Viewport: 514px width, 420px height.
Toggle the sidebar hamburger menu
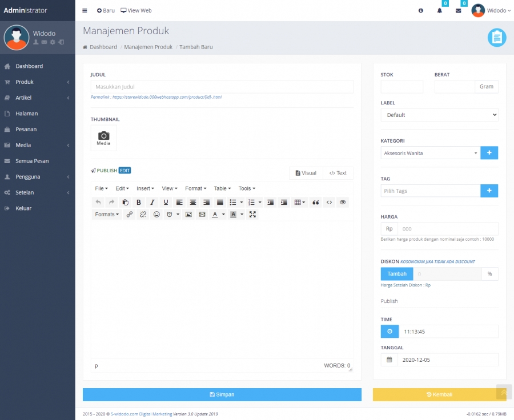(85, 10)
